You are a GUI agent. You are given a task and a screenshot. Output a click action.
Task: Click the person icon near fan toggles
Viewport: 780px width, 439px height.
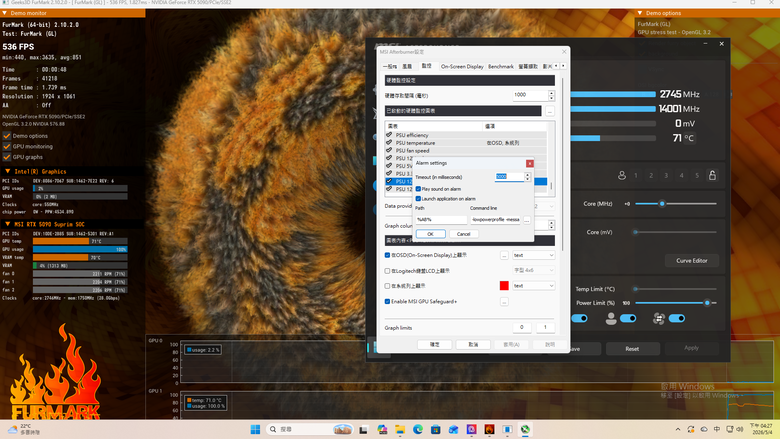[611, 319]
